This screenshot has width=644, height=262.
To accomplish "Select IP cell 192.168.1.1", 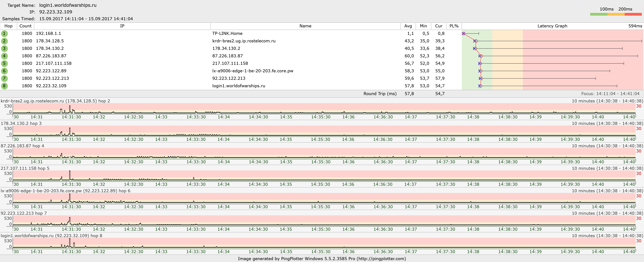I will 49,34.
